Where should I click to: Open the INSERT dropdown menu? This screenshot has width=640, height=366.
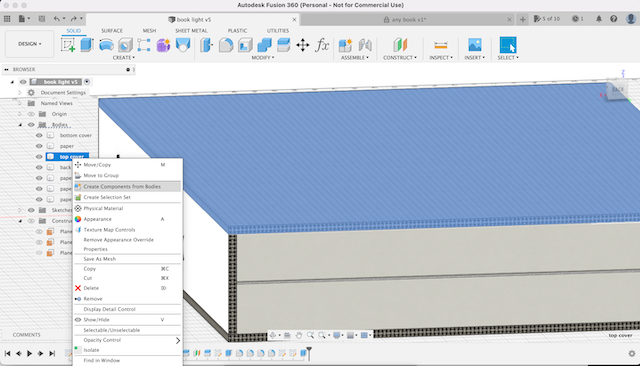coord(475,58)
